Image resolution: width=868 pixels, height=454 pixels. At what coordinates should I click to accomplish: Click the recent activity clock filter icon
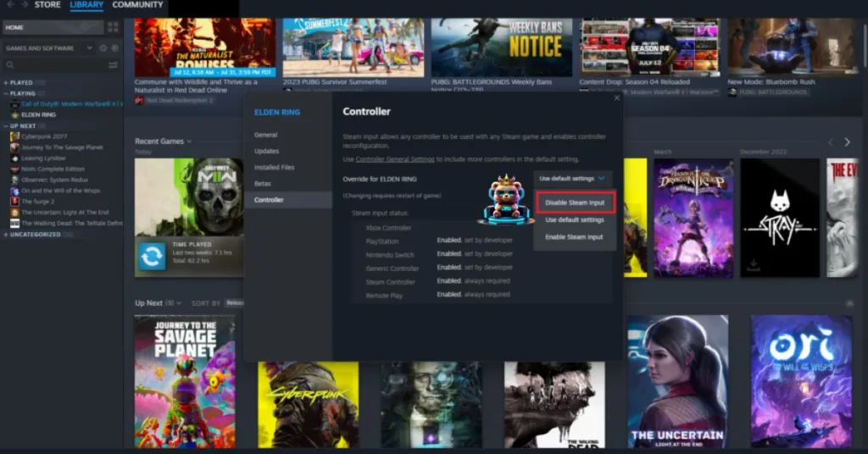[x=103, y=48]
